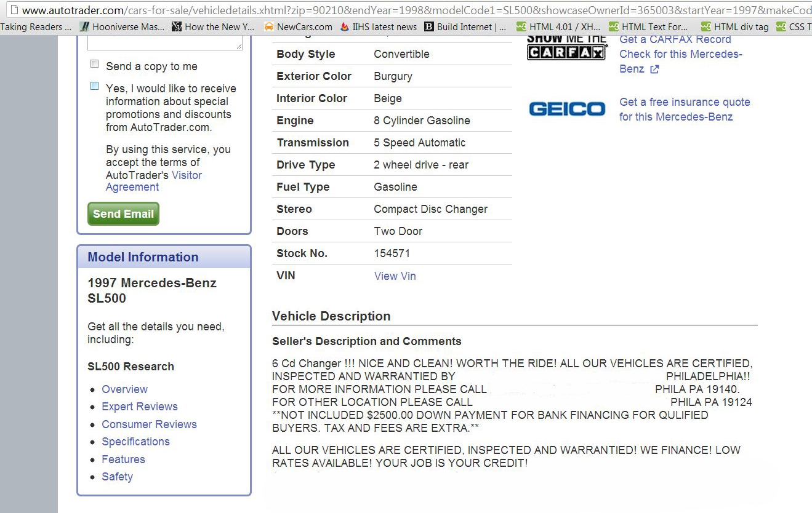Click the Hooniverse bookmark favicon
The image size is (812, 513).
coord(85,27)
